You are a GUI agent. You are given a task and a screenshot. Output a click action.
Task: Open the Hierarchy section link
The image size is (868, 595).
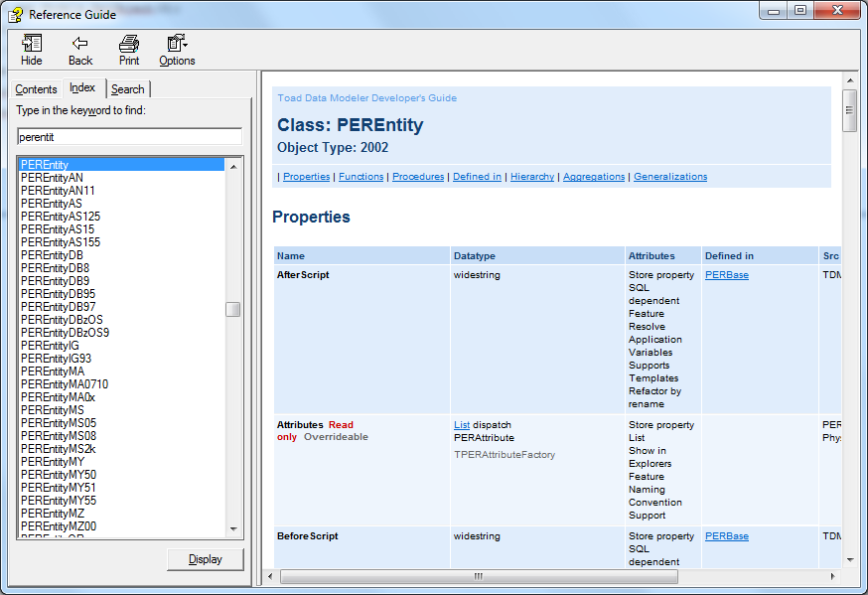[x=532, y=176]
